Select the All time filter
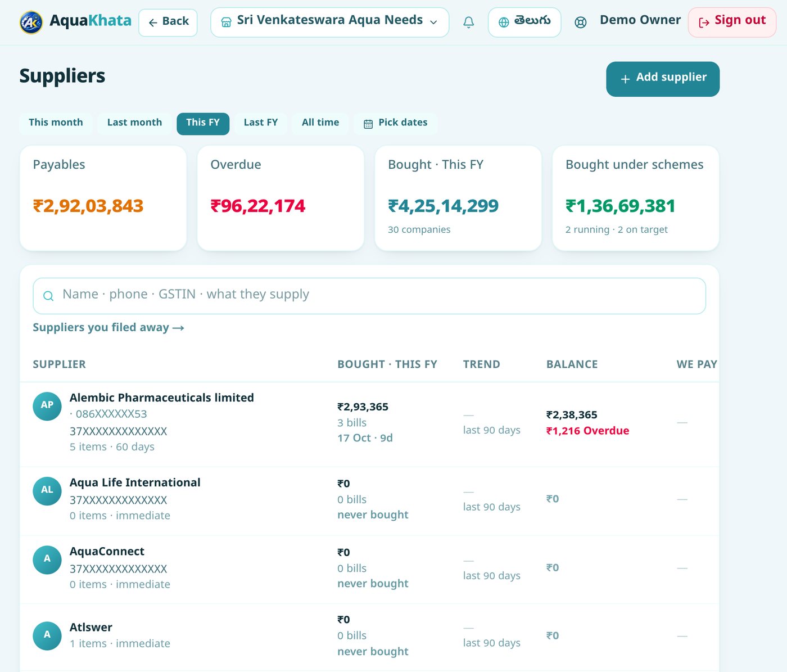Viewport: 787px width, 672px height. (320, 123)
